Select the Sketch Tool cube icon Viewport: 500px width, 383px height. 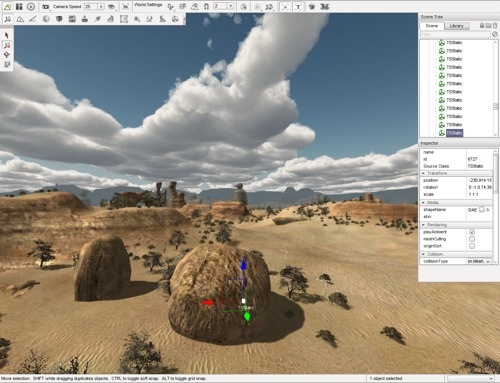pos(59,19)
